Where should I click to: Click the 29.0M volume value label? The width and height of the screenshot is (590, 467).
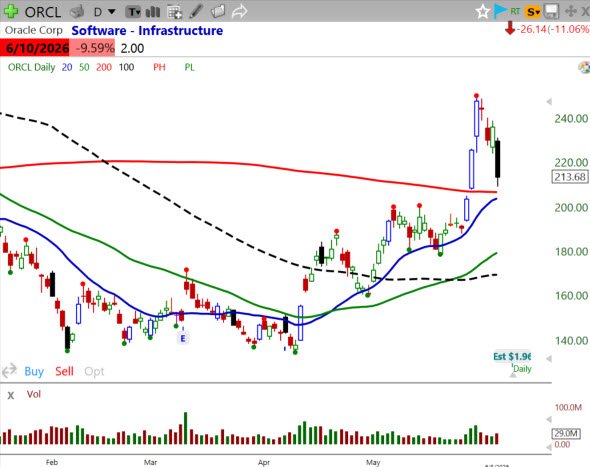566,434
